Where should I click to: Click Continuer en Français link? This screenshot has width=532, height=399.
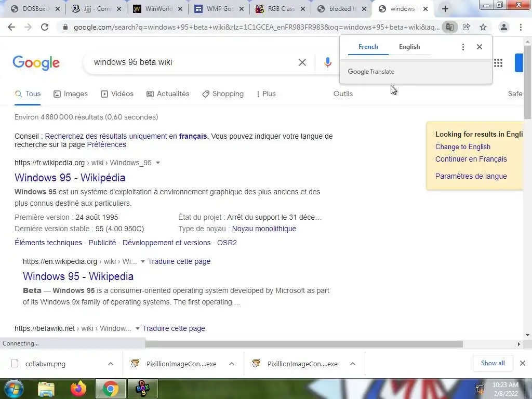471,159
